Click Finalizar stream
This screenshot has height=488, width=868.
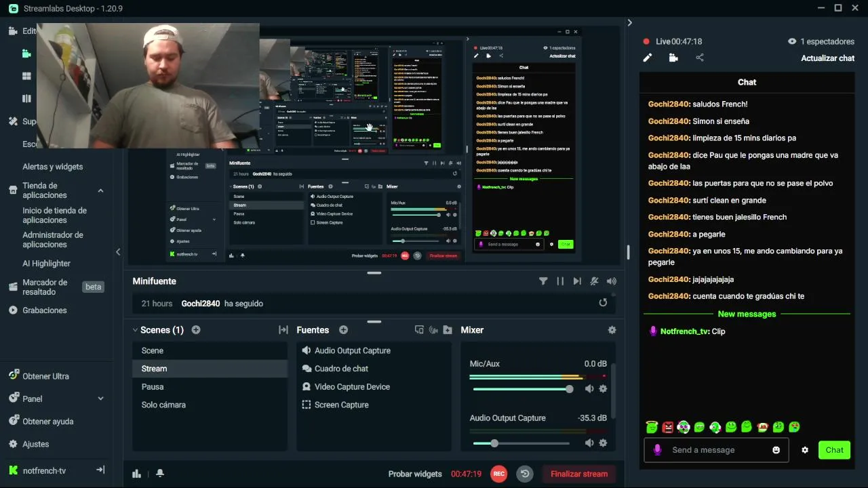(x=579, y=474)
